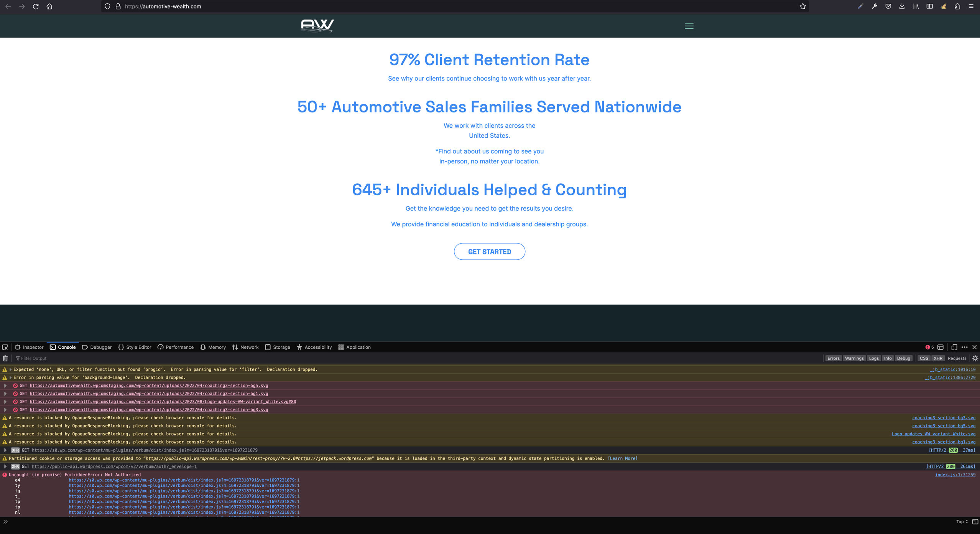
Task: Clear the web console output
Action: tap(5, 358)
